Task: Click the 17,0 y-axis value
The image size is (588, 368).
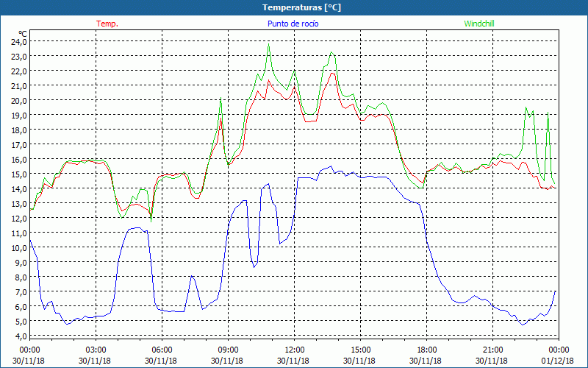Action: (19, 144)
